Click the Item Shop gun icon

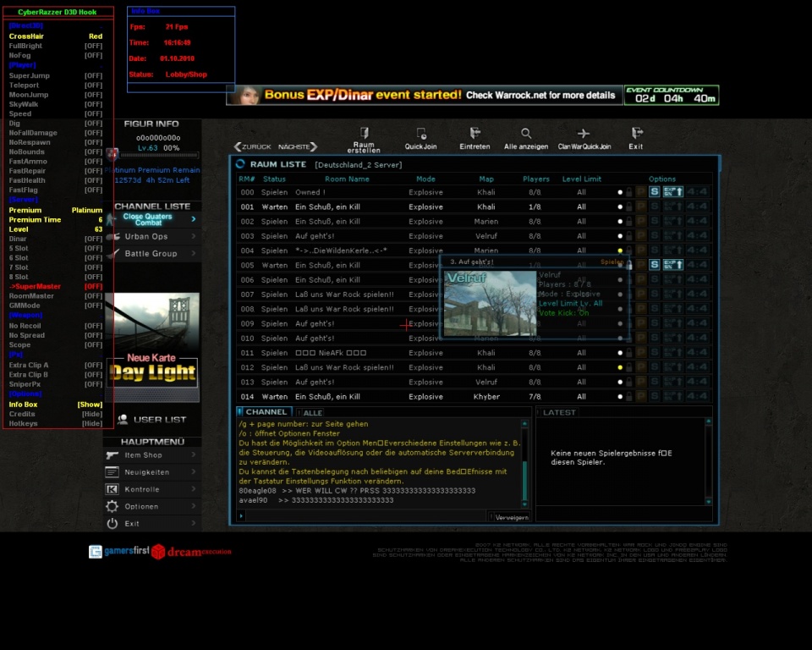pos(112,455)
